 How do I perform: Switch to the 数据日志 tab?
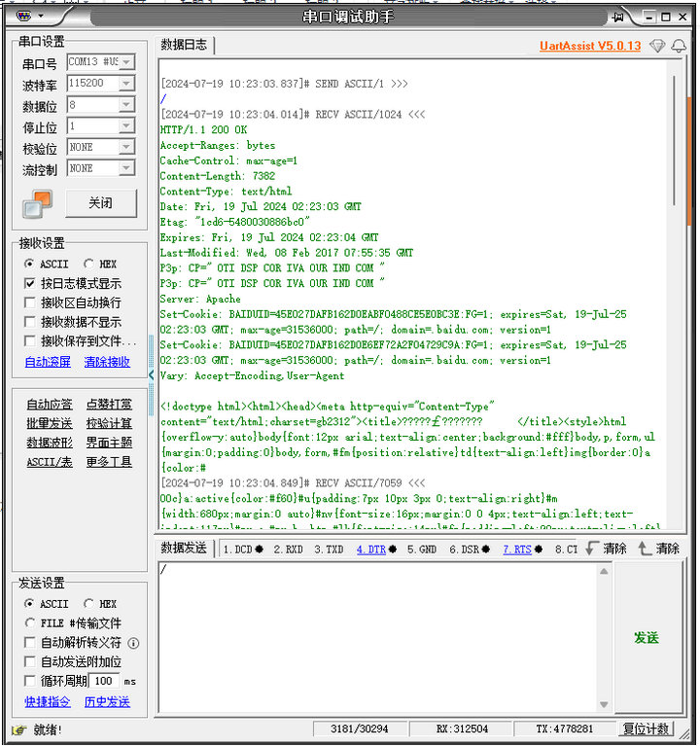183,45
